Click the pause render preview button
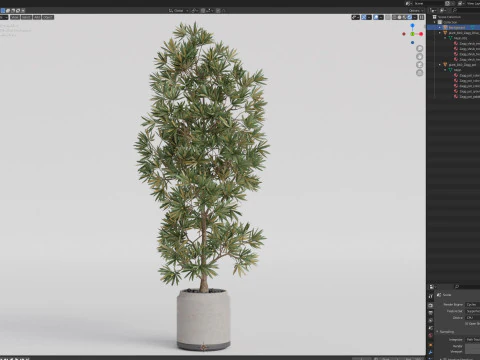Image resolution: width=480 pixels, height=360 pixels. 422,17
